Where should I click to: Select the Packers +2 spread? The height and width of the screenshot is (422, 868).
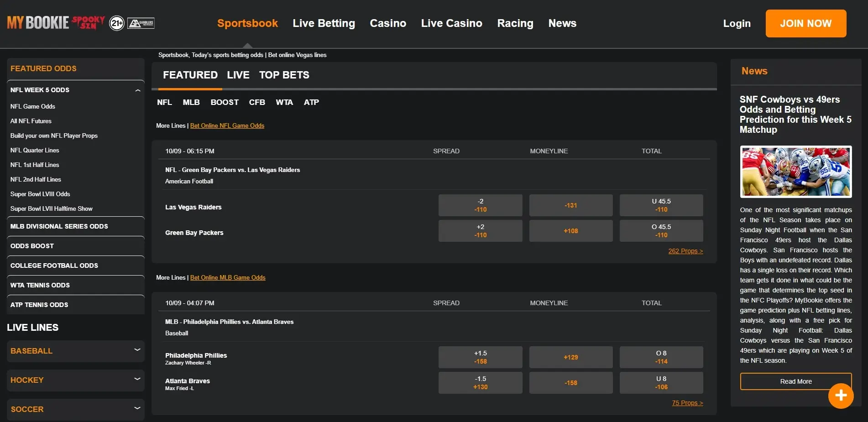(480, 231)
